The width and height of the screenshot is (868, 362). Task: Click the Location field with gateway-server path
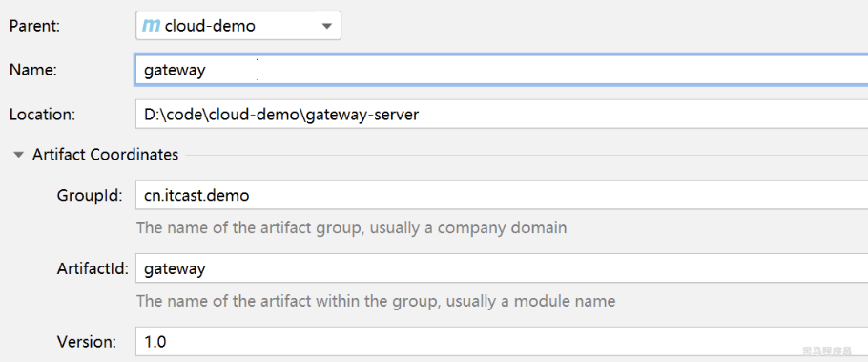coord(502,115)
